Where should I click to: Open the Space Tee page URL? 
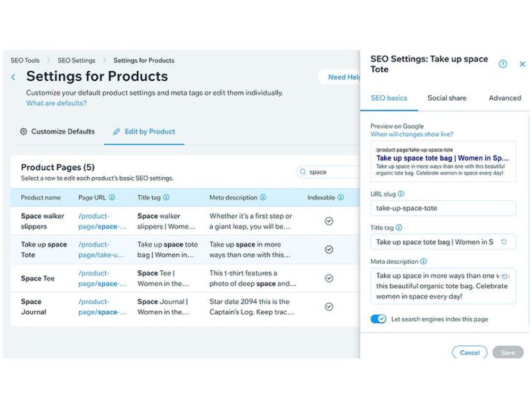tap(102, 278)
